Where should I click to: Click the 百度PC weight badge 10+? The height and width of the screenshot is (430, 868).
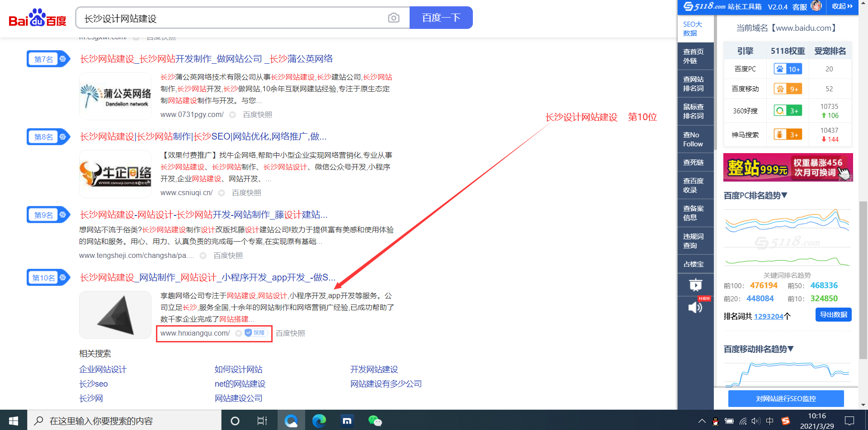[788, 69]
